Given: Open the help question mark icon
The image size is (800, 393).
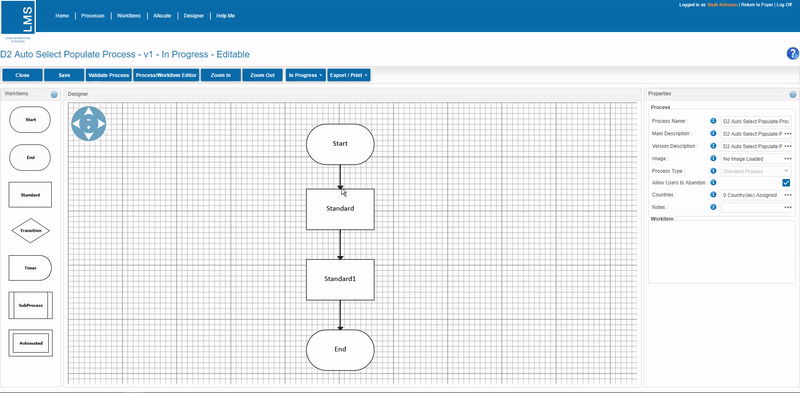Looking at the screenshot, I should tap(793, 54).
